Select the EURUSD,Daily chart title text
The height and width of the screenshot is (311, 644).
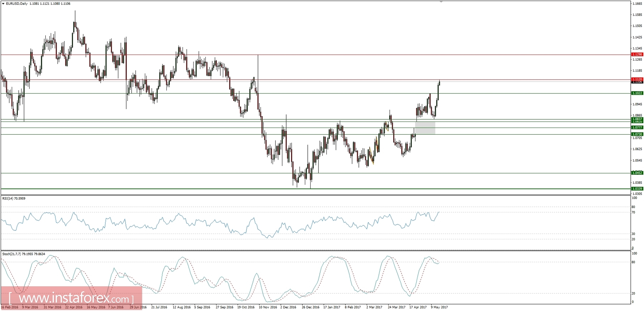pos(17,4)
